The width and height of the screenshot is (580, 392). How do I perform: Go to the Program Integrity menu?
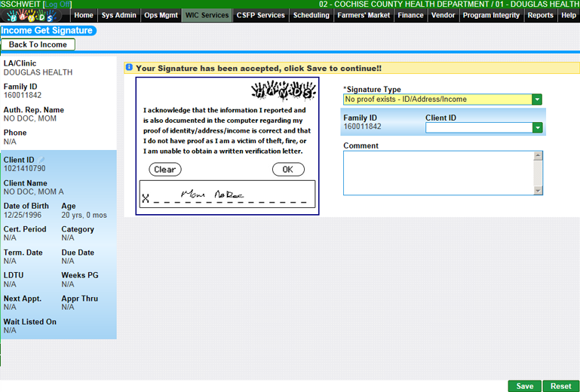coord(491,15)
